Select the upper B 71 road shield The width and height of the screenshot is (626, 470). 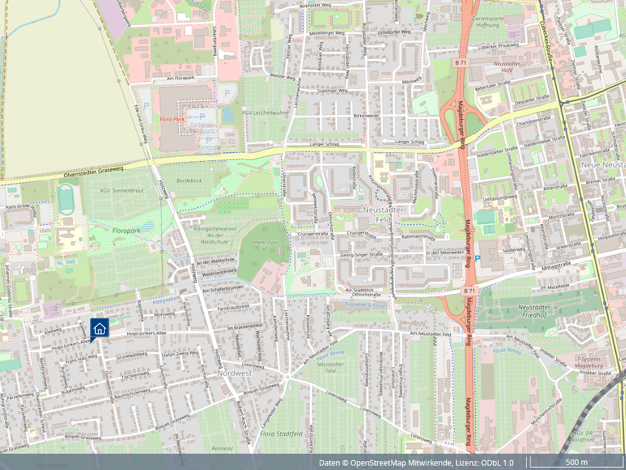point(461,62)
